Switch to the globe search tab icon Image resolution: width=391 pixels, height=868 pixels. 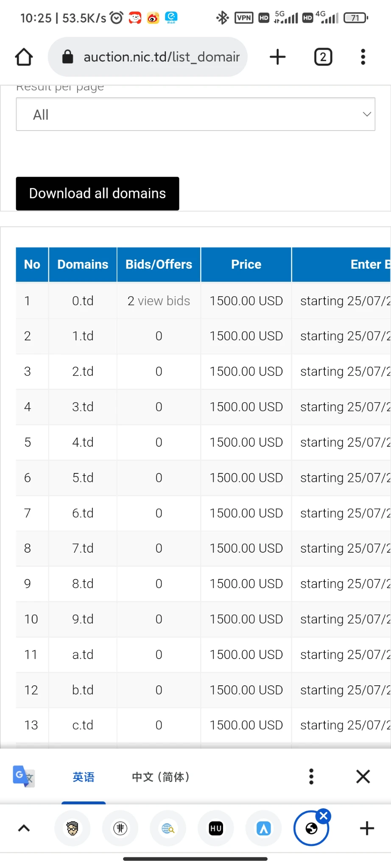pyautogui.click(x=168, y=828)
